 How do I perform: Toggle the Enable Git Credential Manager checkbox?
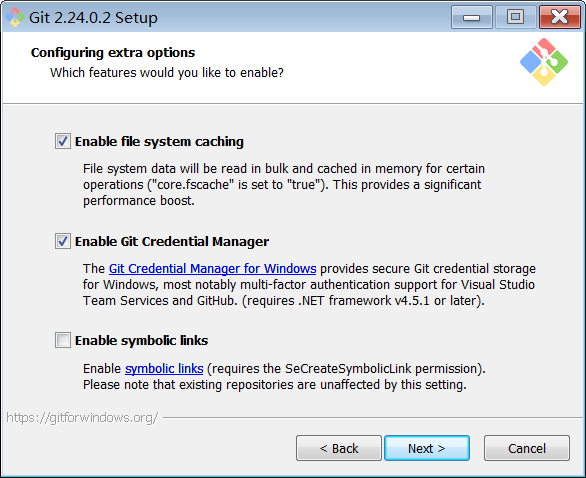tap(62, 241)
